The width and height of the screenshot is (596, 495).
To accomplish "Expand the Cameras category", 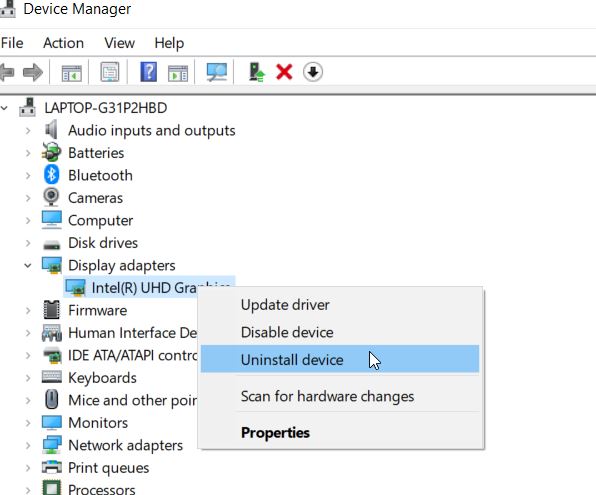I will coord(28,198).
